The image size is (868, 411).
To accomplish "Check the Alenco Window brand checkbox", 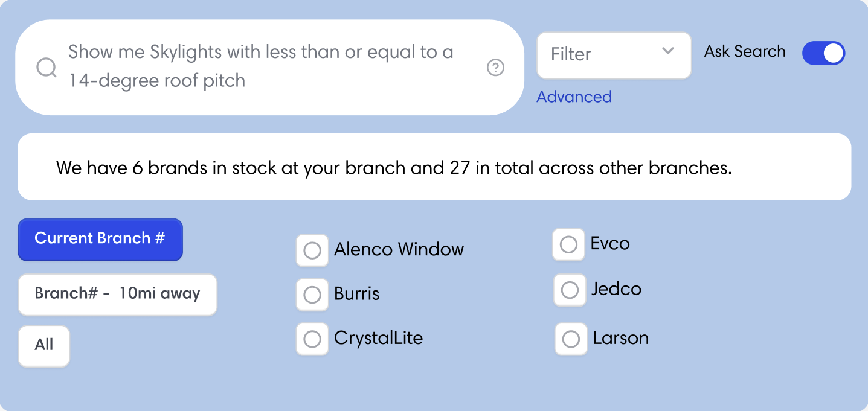I will click(x=312, y=250).
